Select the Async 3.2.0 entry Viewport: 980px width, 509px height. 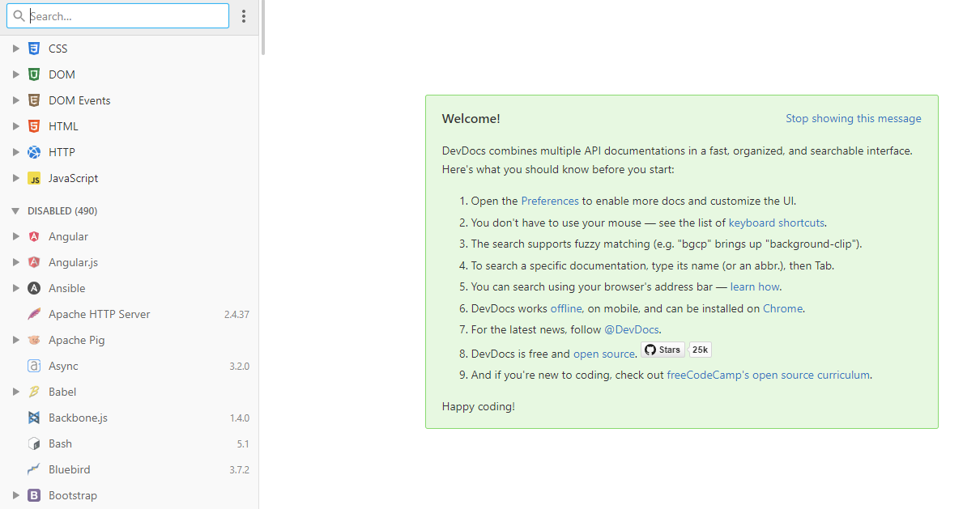tap(63, 366)
